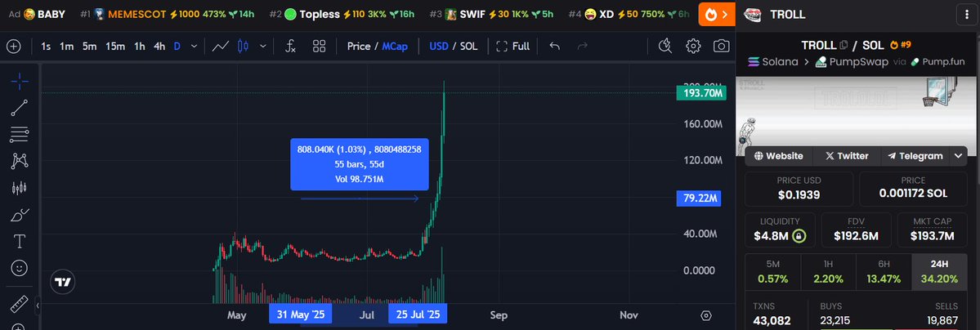Select the 1s timeframe
Screen dimensions: 980x330
(x=46, y=47)
